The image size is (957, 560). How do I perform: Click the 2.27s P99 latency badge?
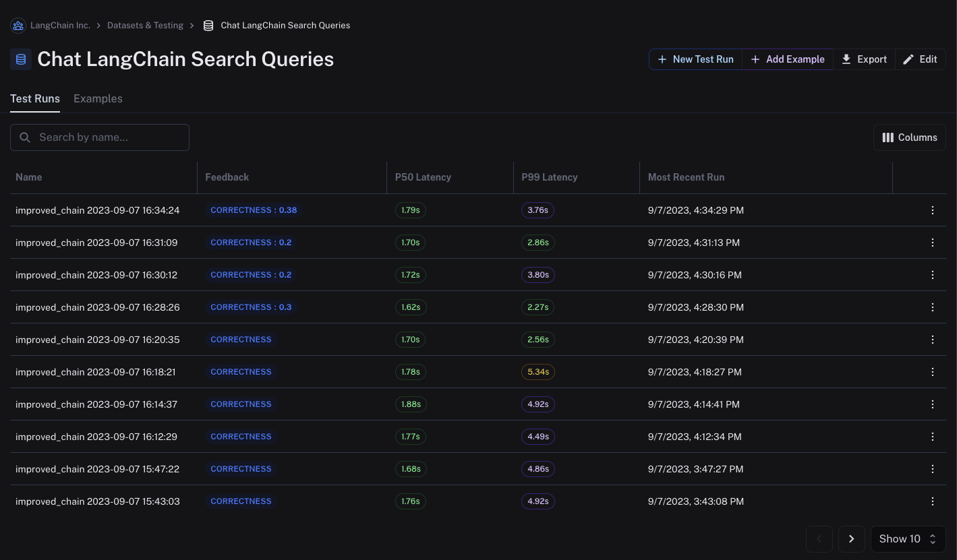click(x=538, y=307)
